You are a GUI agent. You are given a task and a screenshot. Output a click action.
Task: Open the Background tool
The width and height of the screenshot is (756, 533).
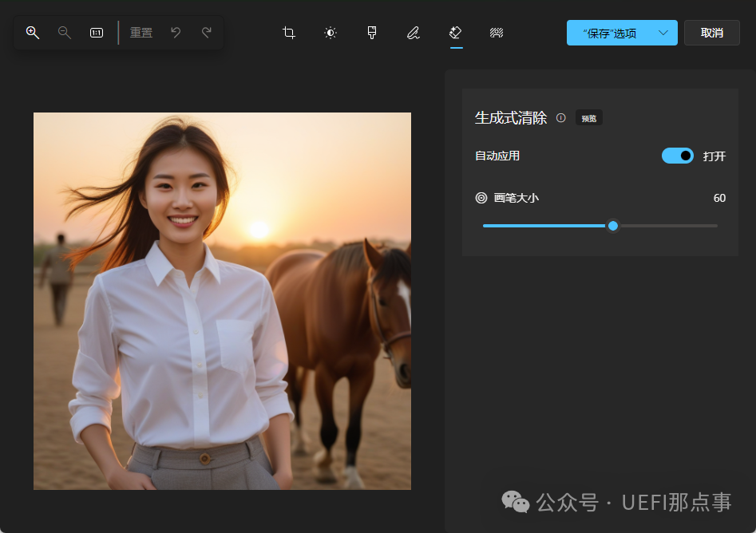497,33
